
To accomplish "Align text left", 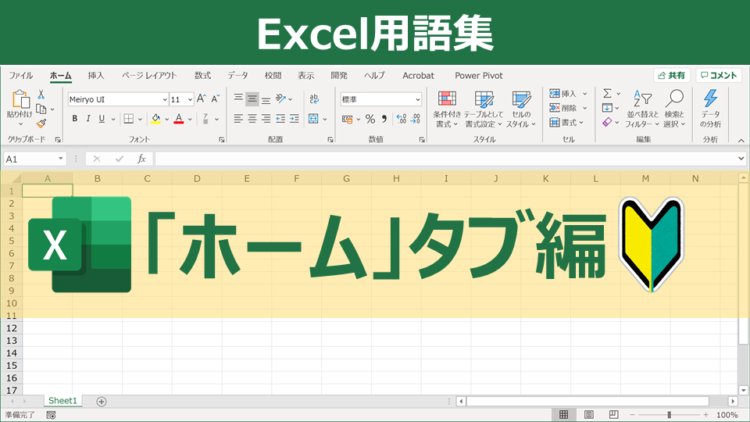I will pyautogui.click(x=238, y=119).
